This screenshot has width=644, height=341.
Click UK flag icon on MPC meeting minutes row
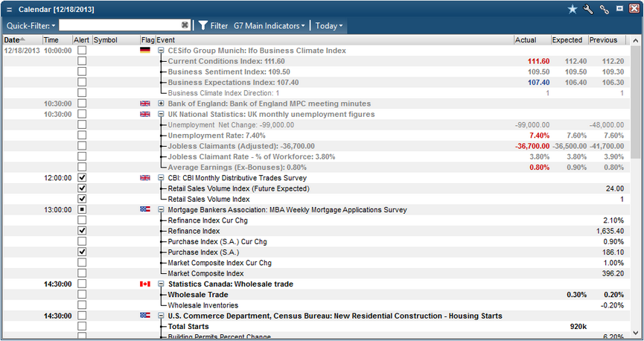pos(145,103)
